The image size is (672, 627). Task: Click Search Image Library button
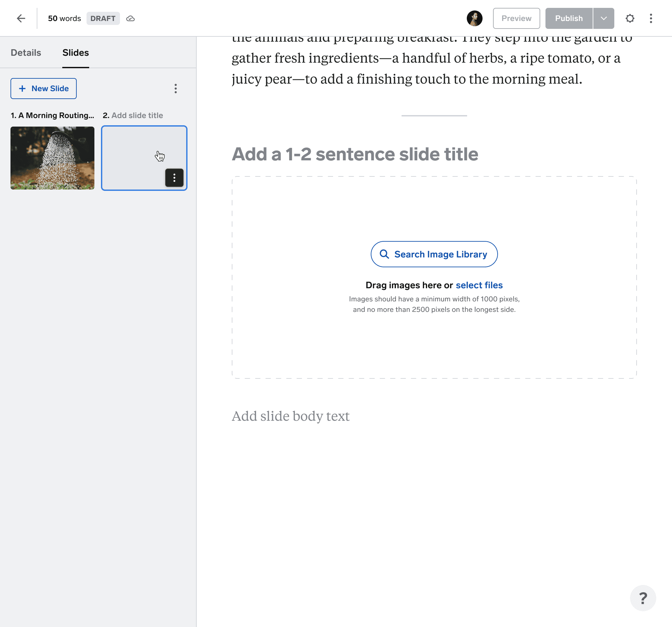[x=434, y=254]
